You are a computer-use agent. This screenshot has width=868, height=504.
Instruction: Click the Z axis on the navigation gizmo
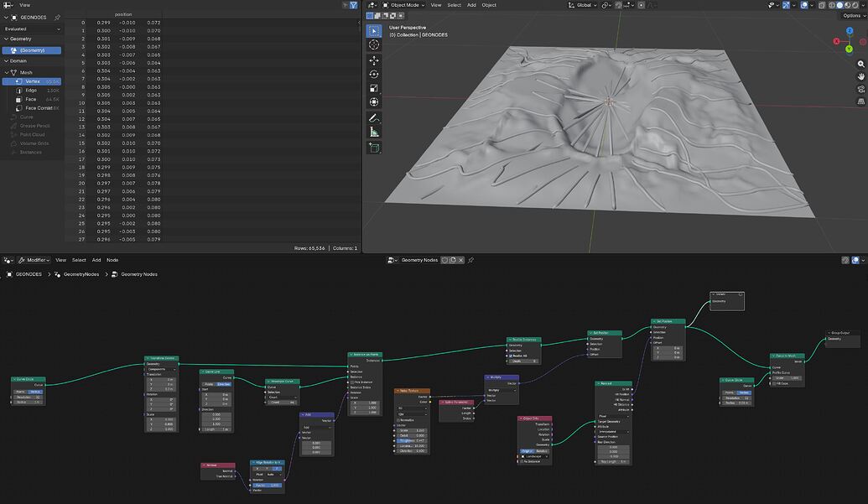point(850,31)
